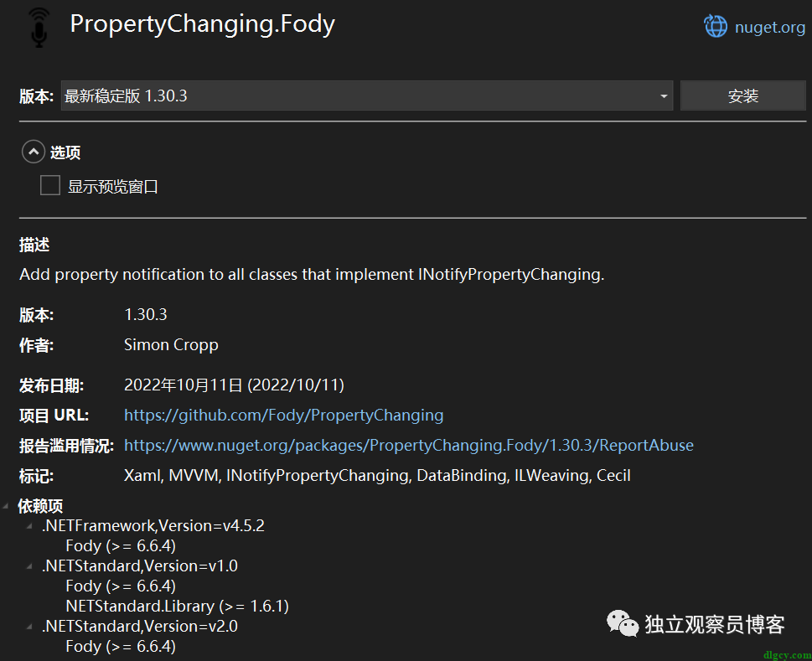Open the github.com/Fody/PropertyChanging project URL
This screenshot has width=812, height=661.
(284, 416)
